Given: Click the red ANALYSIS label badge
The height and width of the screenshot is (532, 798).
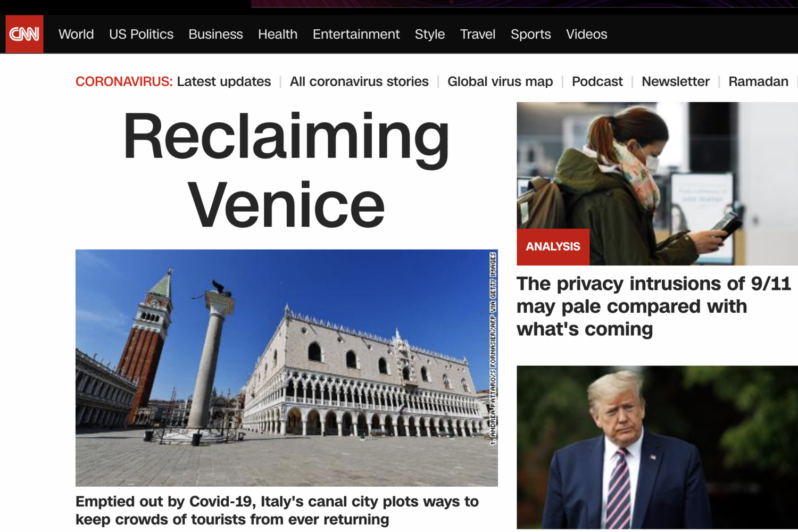Looking at the screenshot, I should tap(553, 247).
